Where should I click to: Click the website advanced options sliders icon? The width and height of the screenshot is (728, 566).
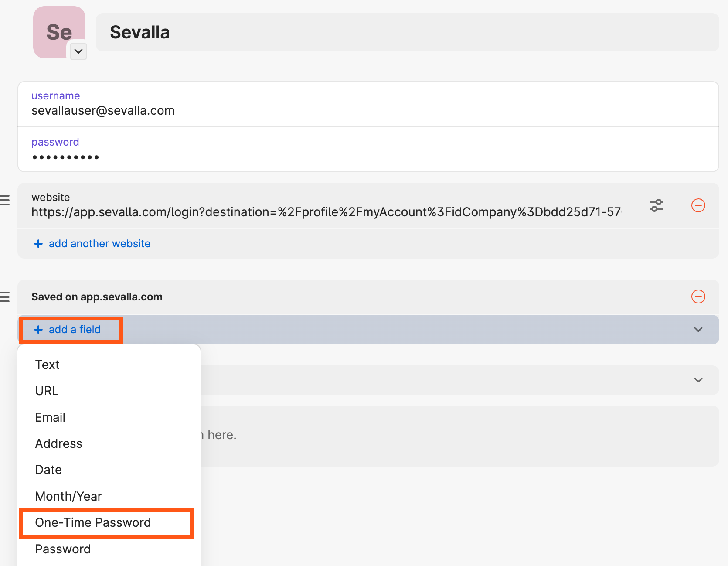(656, 205)
